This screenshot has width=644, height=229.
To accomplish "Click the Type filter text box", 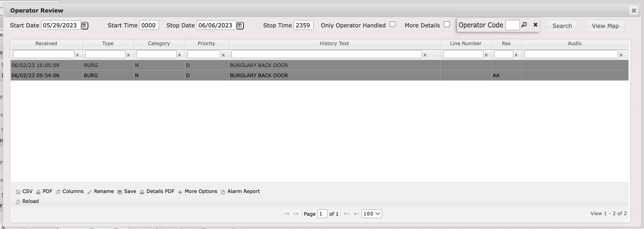I will (105, 55).
